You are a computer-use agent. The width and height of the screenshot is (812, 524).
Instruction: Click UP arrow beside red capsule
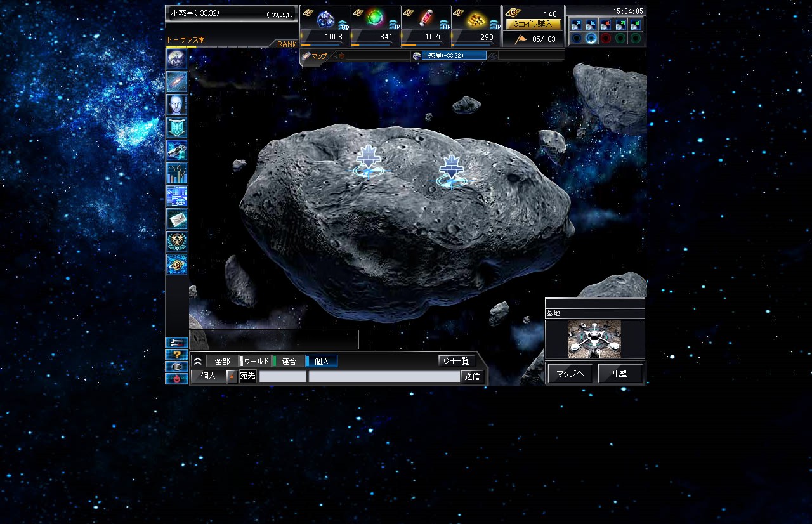pyautogui.click(x=444, y=25)
